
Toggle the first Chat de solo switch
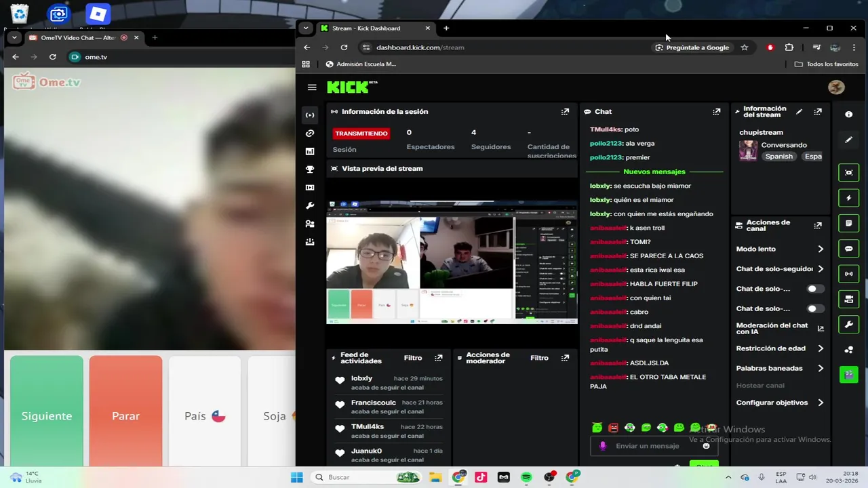pyautogui.click(x=815, y=289)
